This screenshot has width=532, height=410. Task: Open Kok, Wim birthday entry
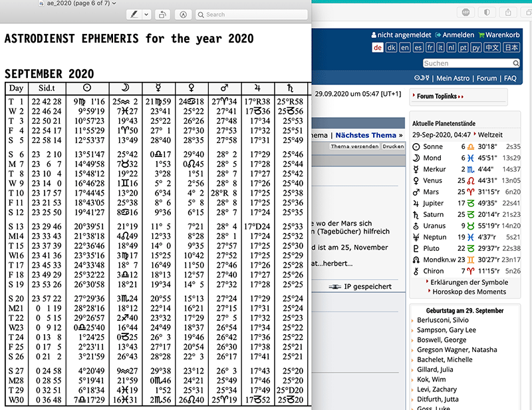431,379
